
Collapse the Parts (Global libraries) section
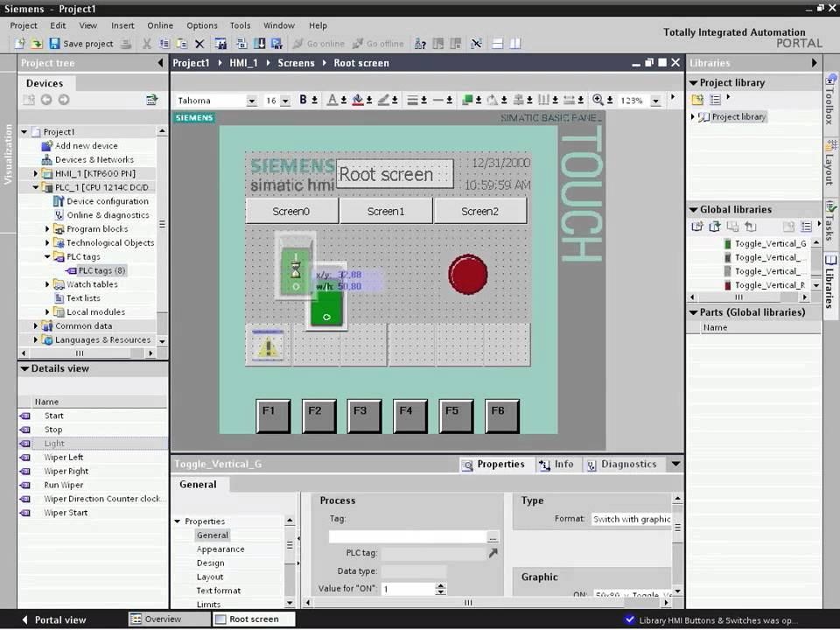click(693, 312)
